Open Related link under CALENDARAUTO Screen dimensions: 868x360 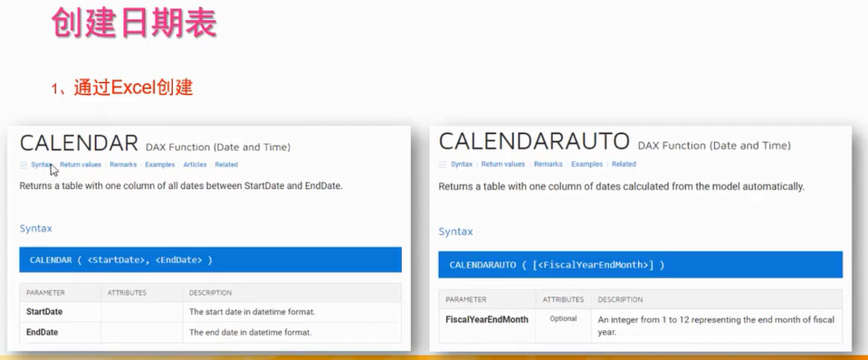(624, 165)
